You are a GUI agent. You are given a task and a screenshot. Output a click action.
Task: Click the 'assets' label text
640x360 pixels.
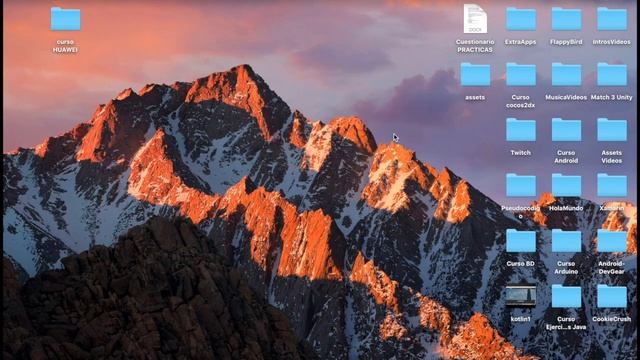point(475,98)
